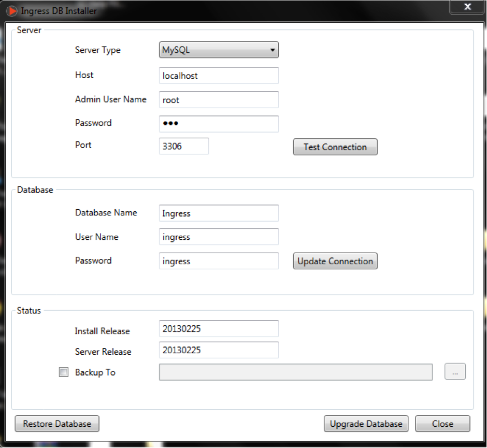Select MySQL from Server Type combo box

(218, 50)
